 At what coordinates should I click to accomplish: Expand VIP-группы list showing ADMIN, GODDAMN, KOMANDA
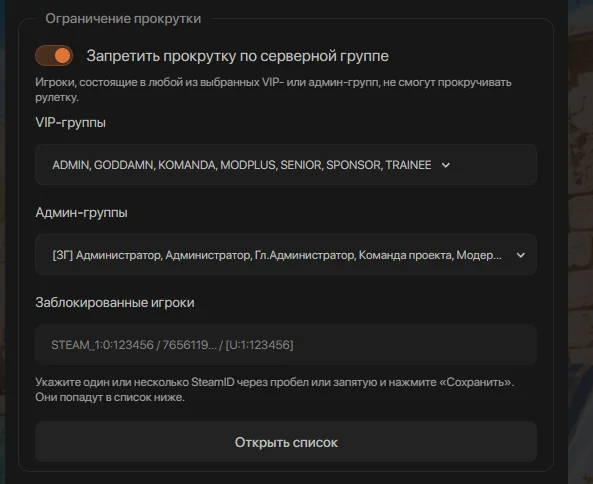(x=286, y=165)
